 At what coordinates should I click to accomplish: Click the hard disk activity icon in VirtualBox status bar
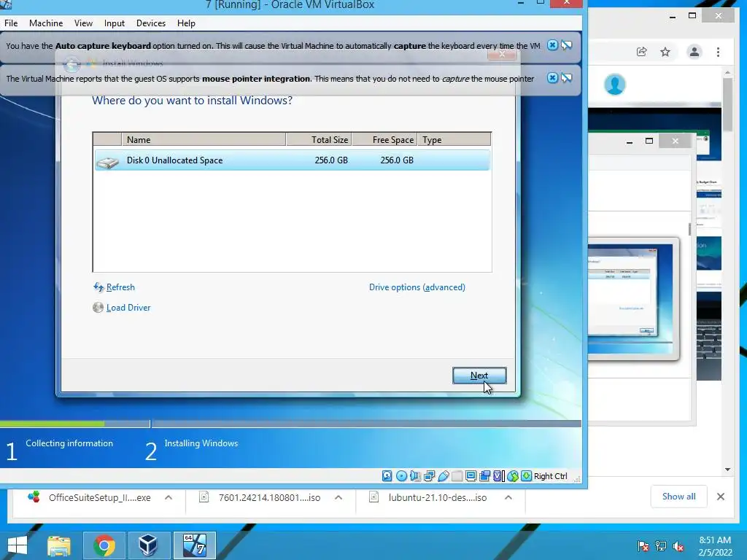[387, 475]
